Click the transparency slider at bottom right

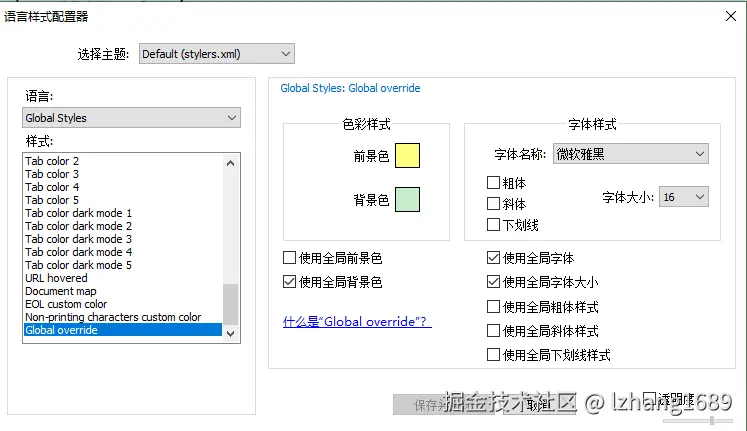[x=698, y=421]
